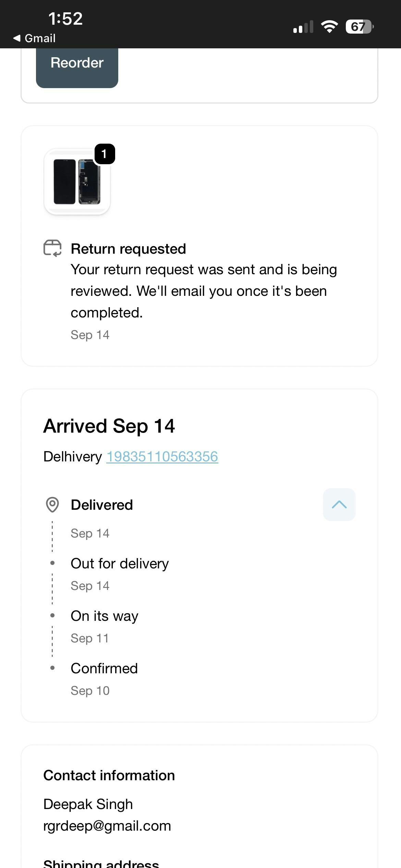Open Delhivery tracking number 19835110563356
This screenshot has width=401, height=868.
pyautogui.click(x=162, y=457)
